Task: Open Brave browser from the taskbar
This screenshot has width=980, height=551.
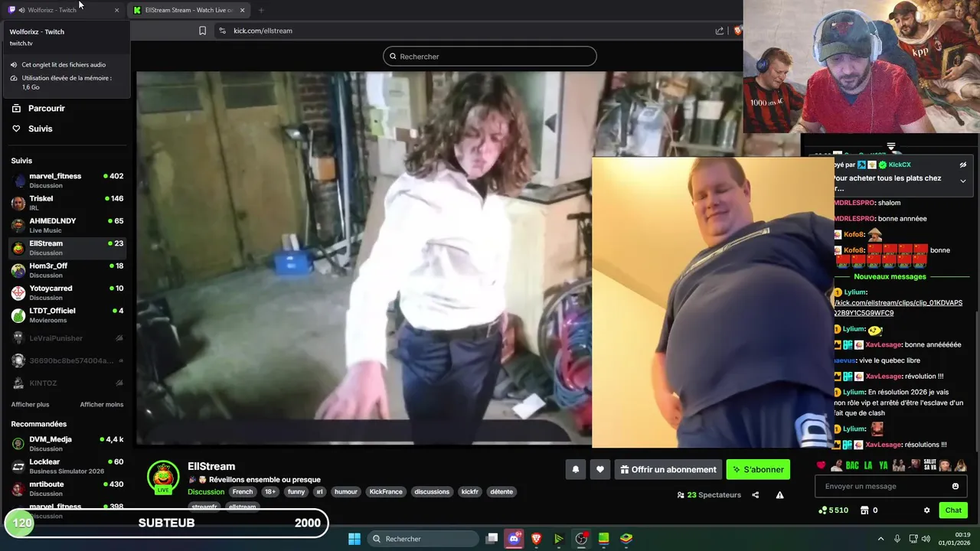Action: tap(536, 539)
